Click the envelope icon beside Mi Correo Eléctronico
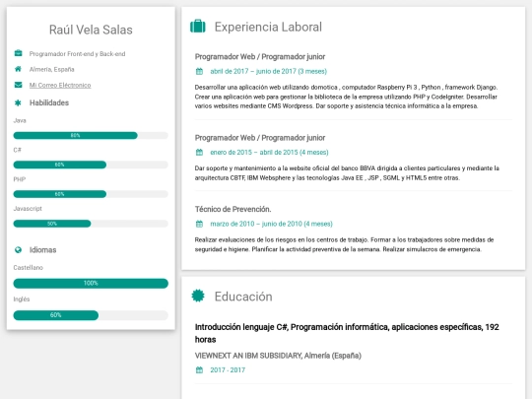Viewport: 532px width, 399px height. point(18,85)
